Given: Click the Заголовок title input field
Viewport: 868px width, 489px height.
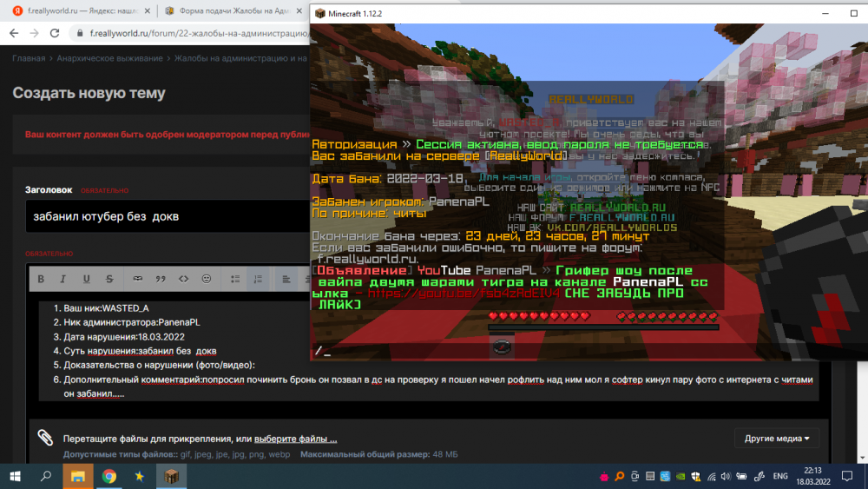Looking at the screenshot, I should coord(168,216).
